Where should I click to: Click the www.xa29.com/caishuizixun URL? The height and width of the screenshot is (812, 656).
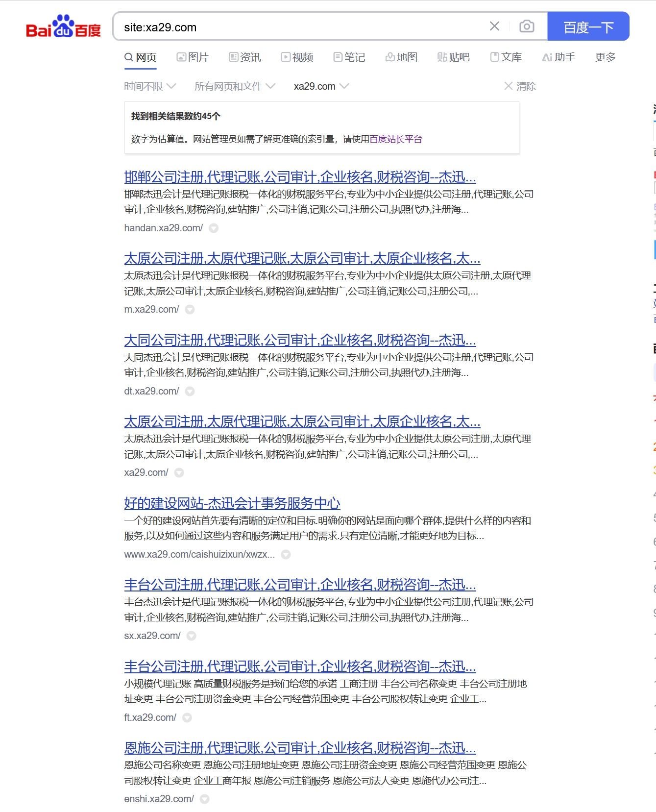tap(199, 554)
